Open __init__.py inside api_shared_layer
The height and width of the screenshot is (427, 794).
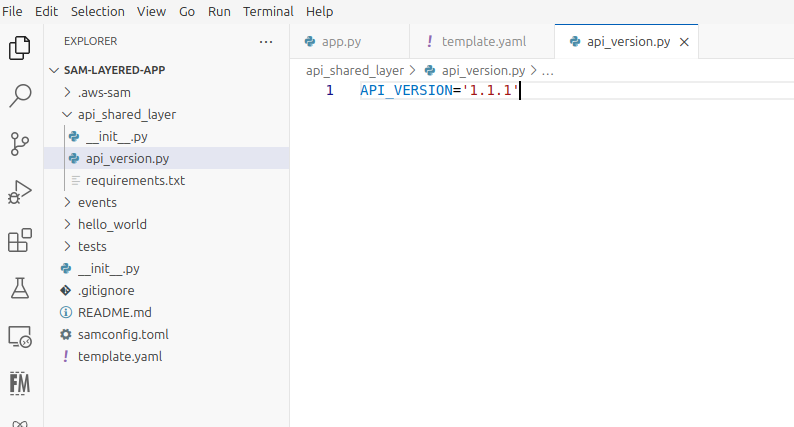click(x=167, y=136)
